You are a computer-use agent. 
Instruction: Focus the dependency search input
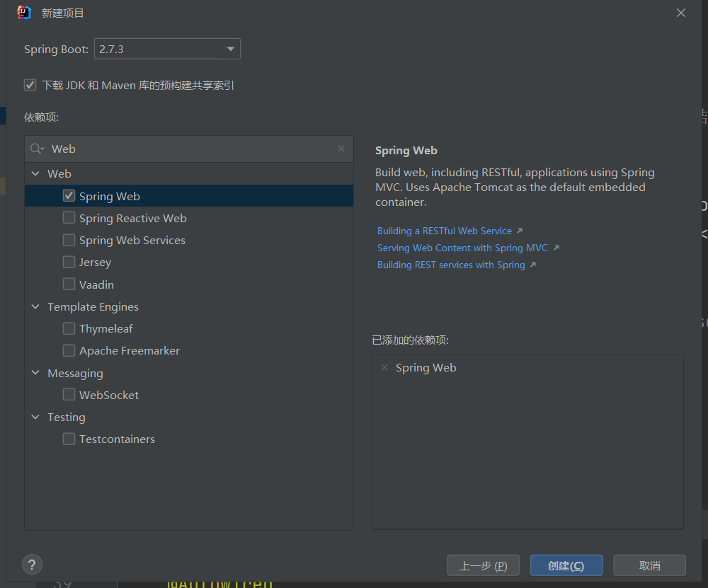190,149
